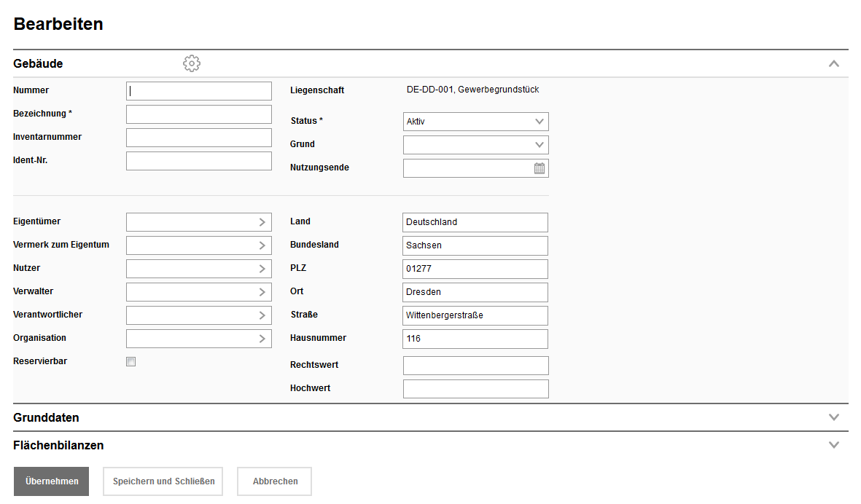Click the PLZ field containing 01277
This screenshot has height=504, width=861.
(x=475, y=269)
